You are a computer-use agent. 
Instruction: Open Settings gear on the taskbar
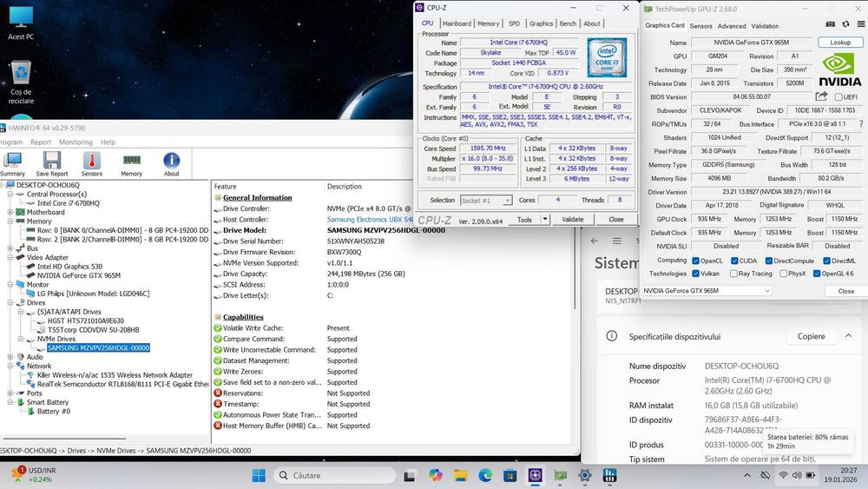pyautogui.click(x=585, y=475)
